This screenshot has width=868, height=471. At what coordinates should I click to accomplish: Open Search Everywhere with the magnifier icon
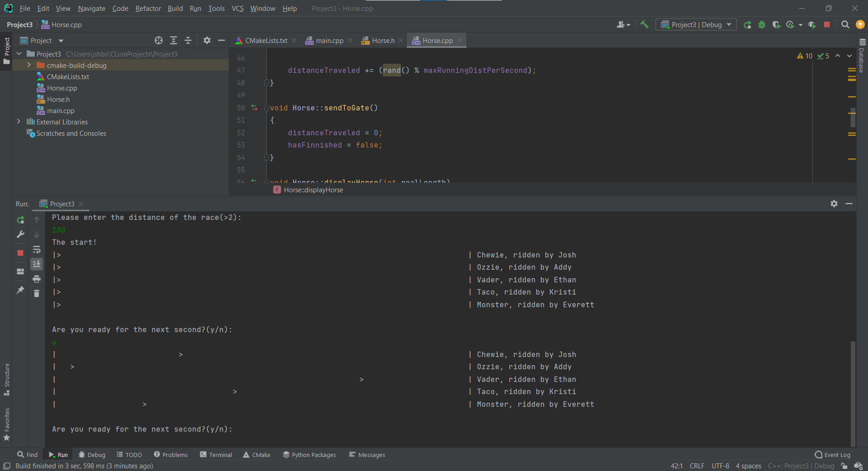click(845, 25)
